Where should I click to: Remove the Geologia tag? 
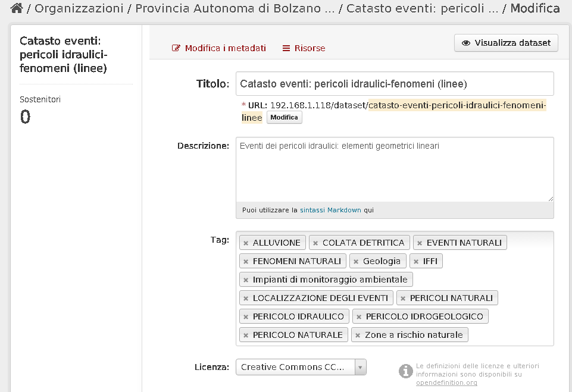[x=356, y=262]
